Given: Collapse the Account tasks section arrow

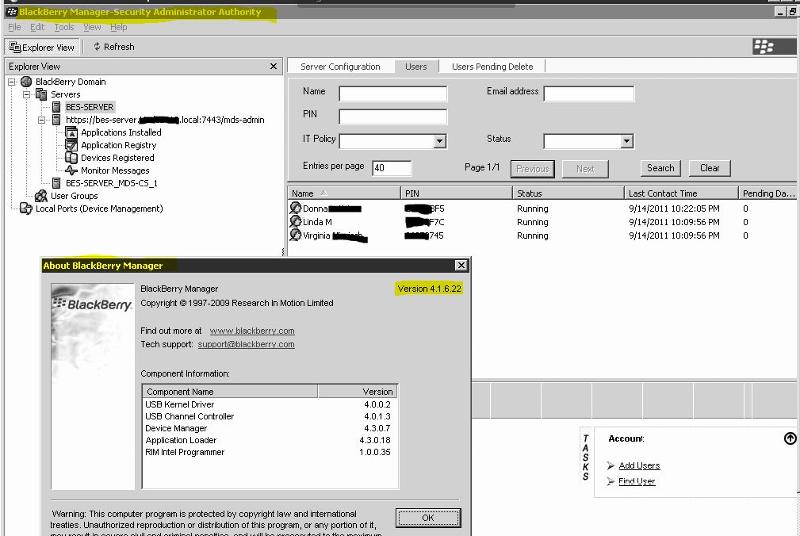Looking at the screenshot, I should [x=790, y=438].
